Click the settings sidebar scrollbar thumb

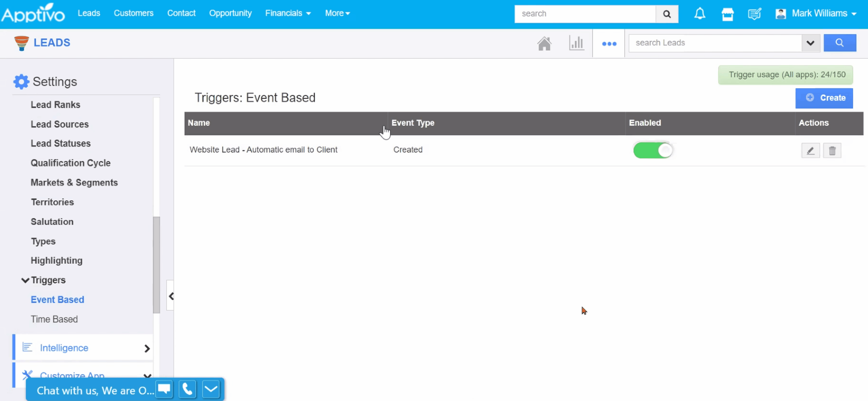[156, 265]
